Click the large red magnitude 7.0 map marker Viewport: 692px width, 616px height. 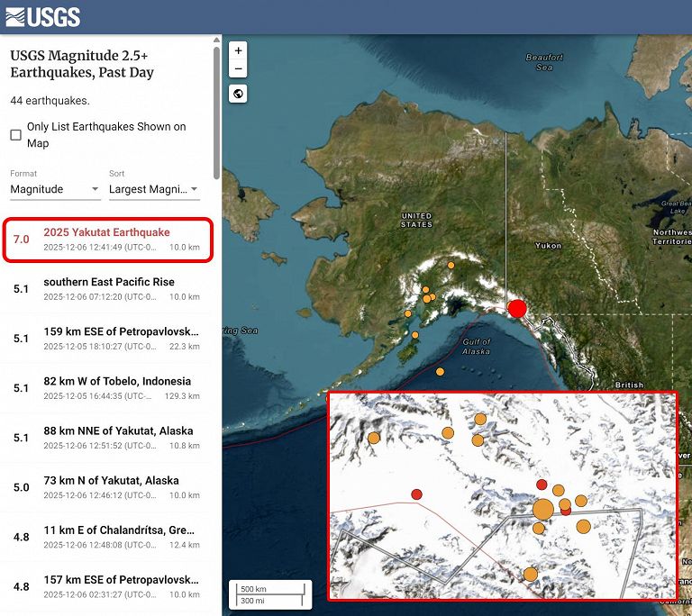[517, 309]
